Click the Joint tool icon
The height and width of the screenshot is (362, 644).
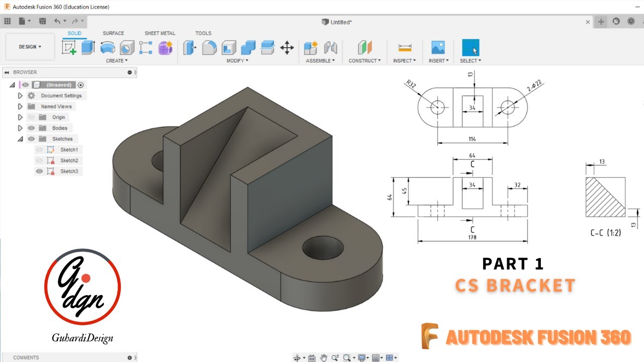click(330, 48)
